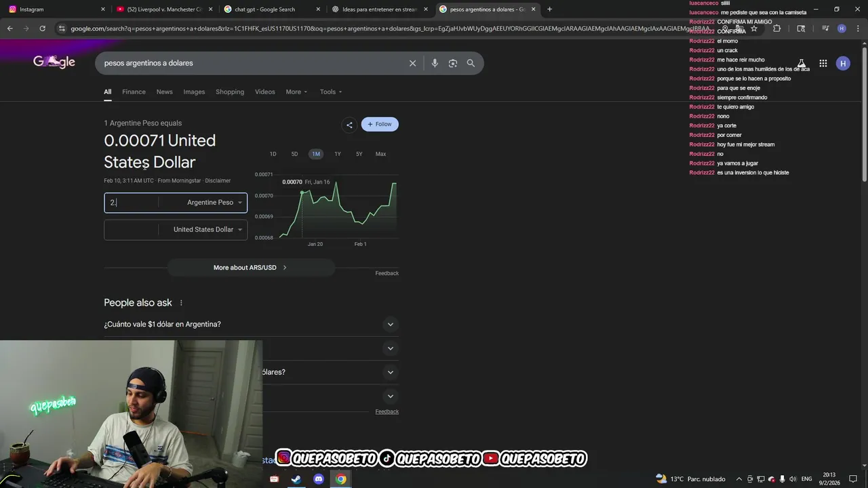Select the 1Y chart range
Screen dimensions: 868x488
338,154
